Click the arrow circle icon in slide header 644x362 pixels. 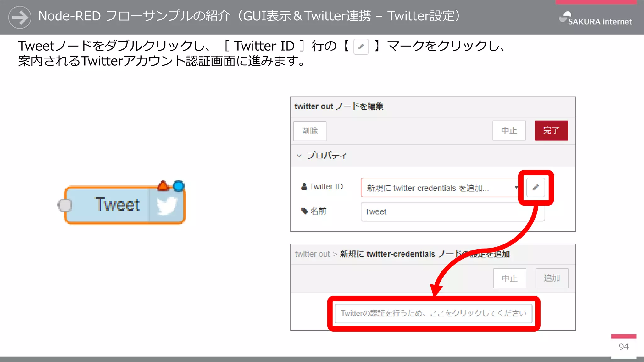click(20, 17)
